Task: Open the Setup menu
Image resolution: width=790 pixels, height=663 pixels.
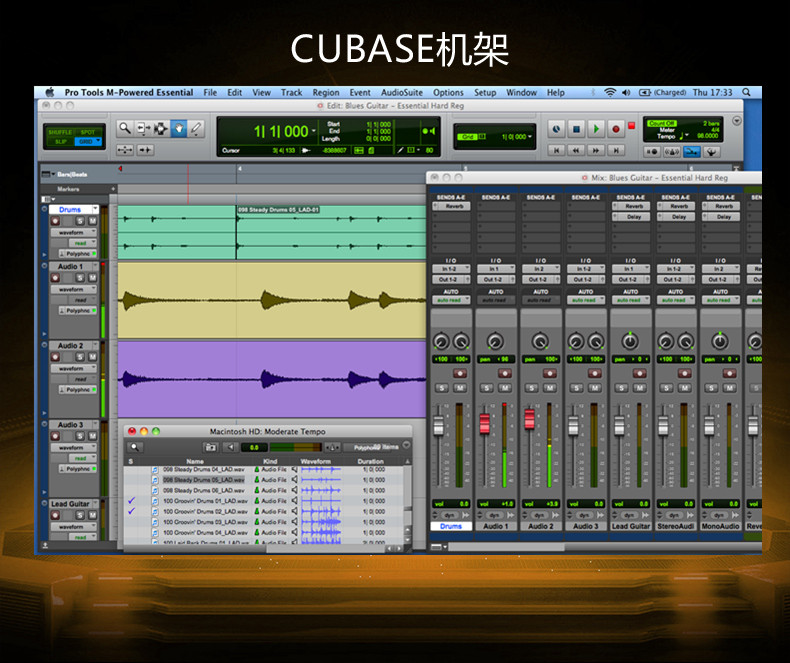Action: coord(485,93)
